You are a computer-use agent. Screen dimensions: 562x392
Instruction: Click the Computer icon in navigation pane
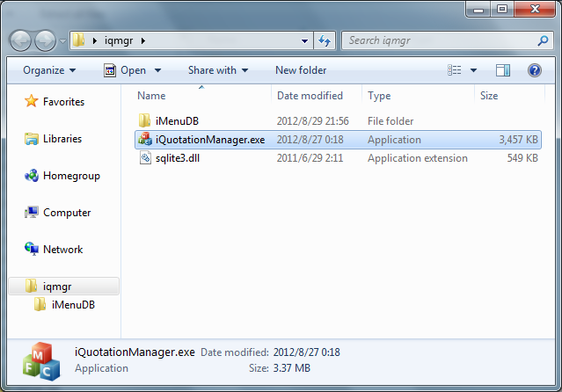click(32, 213)
